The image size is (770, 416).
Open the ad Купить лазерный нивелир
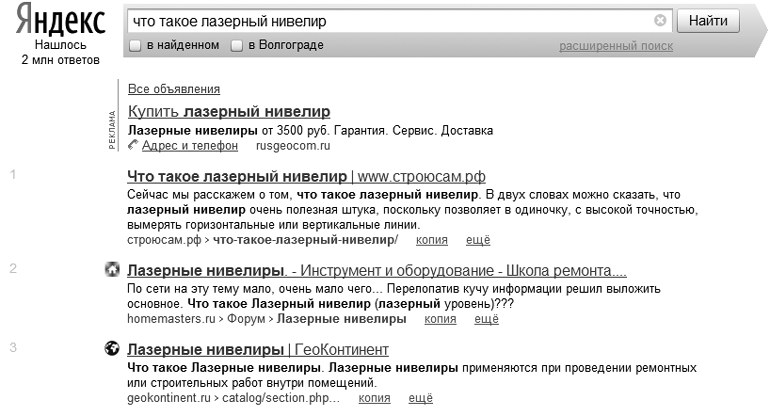click(229, 111)
